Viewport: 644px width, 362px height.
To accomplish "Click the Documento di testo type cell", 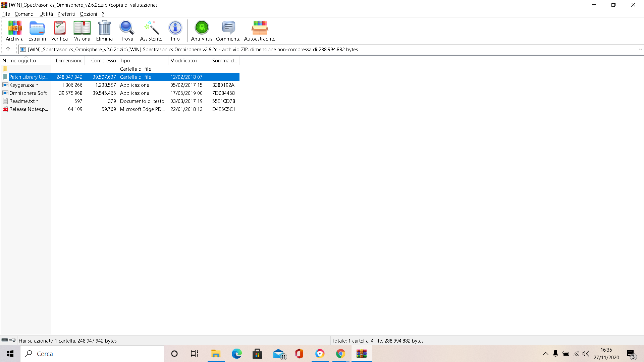I will point(142,101).
